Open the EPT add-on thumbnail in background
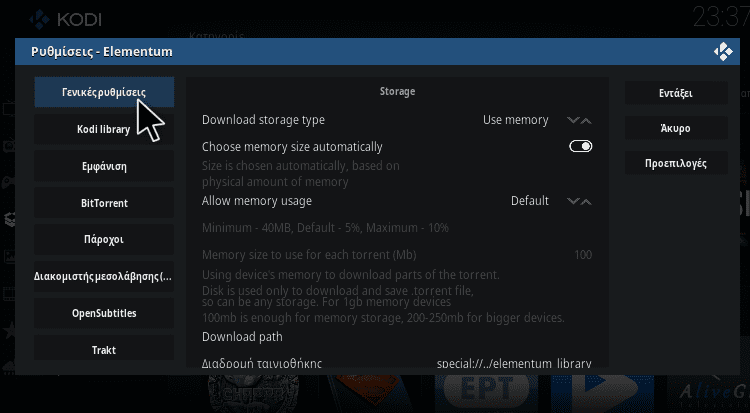 tap(487, 389)
